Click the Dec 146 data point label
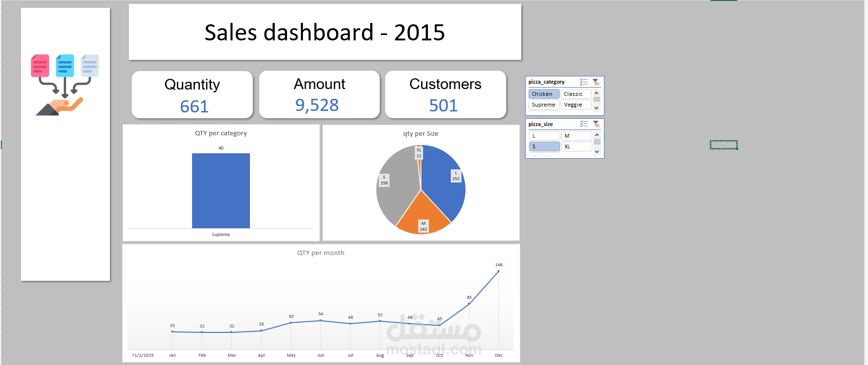868x365 pixels. point(499,265)
